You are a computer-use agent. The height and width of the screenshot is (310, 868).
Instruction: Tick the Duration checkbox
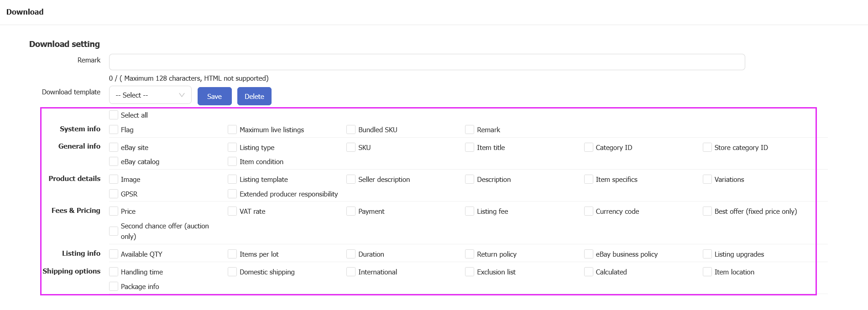(x=351, y=254)
